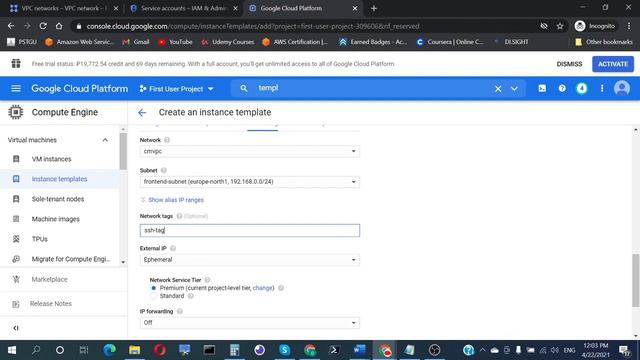
Task: Bookmark this page with the star icon
Action: pyautogui.click(x=560, y=26)
